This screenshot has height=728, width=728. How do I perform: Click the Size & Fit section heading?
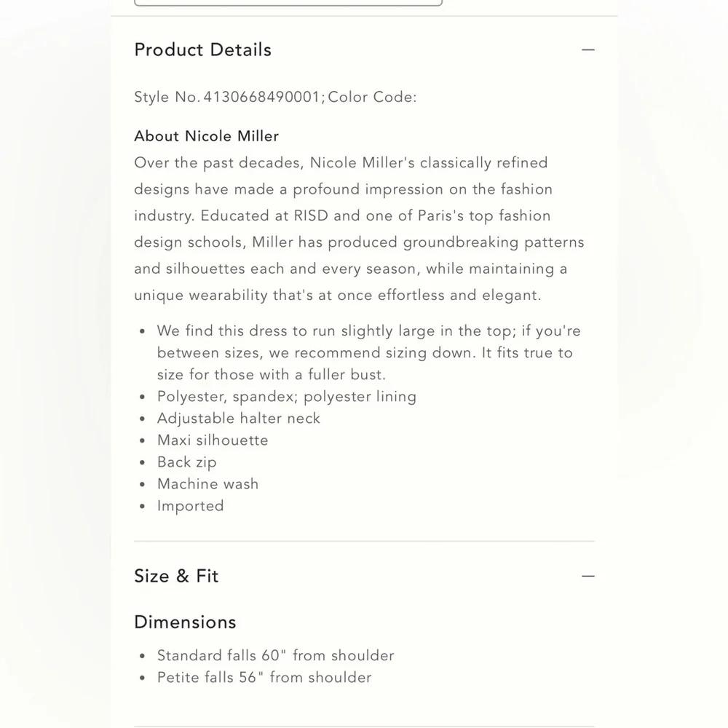tap(176, 577)
